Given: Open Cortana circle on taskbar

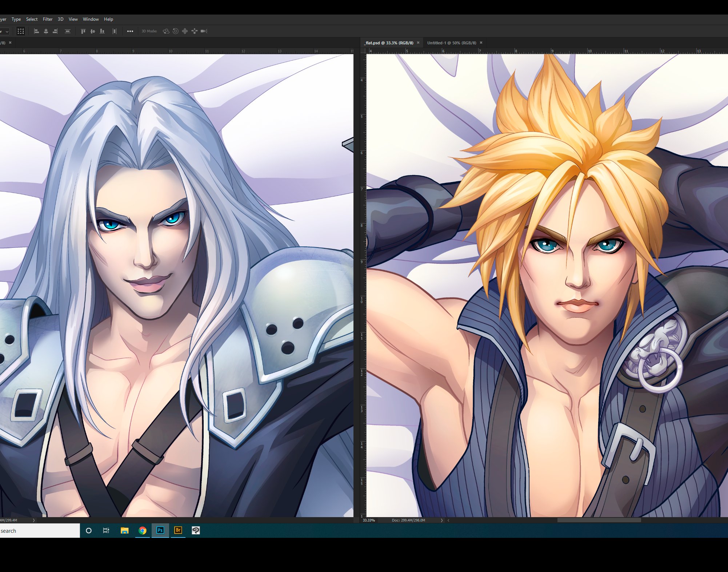Looking at the screenshot, I should click(x=89, y=531).
